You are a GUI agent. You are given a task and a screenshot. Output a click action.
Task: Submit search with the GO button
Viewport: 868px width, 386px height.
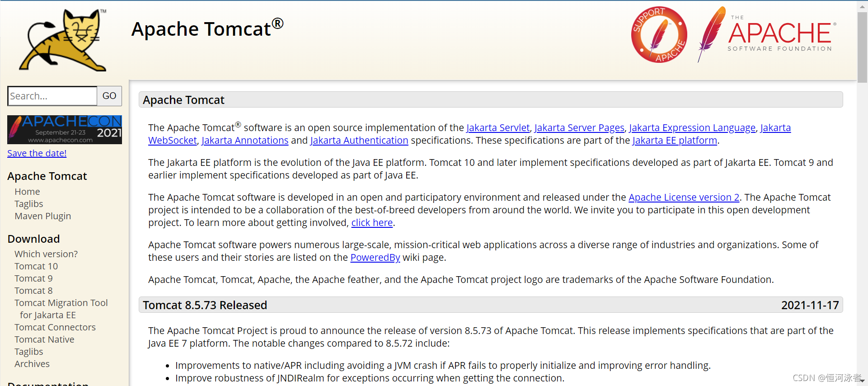(x=109, y=96)
